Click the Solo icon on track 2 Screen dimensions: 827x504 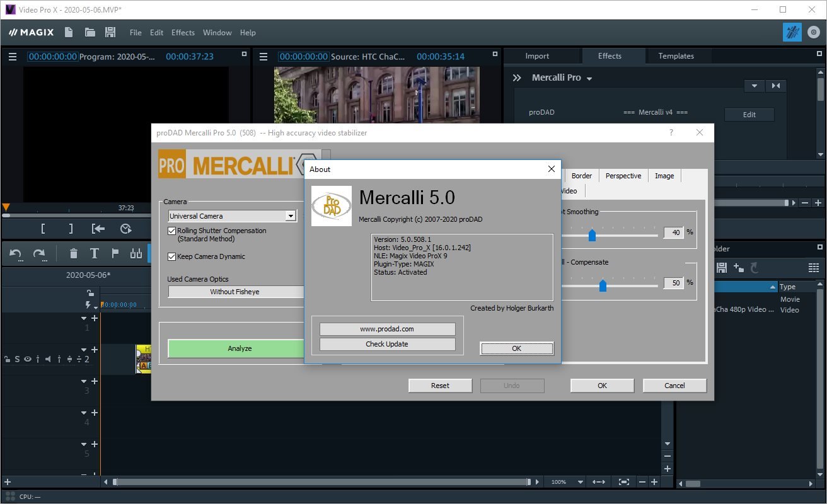pos(17,359)
